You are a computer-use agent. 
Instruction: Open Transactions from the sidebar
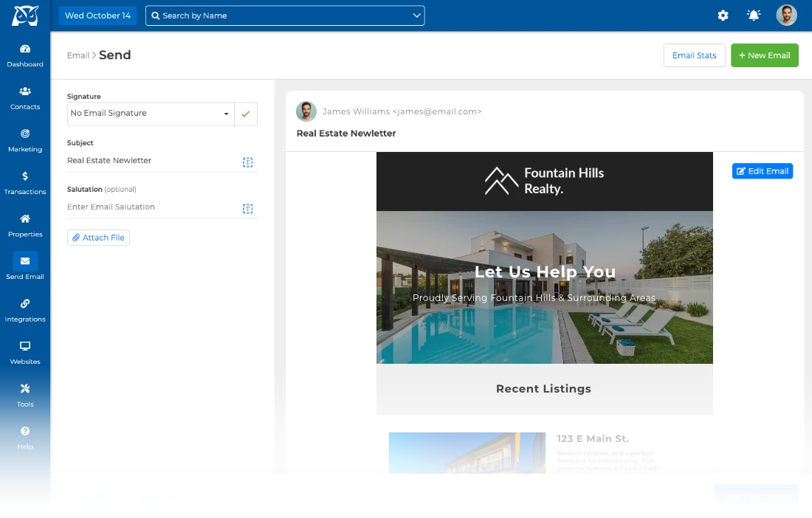[x=25, y=183]
